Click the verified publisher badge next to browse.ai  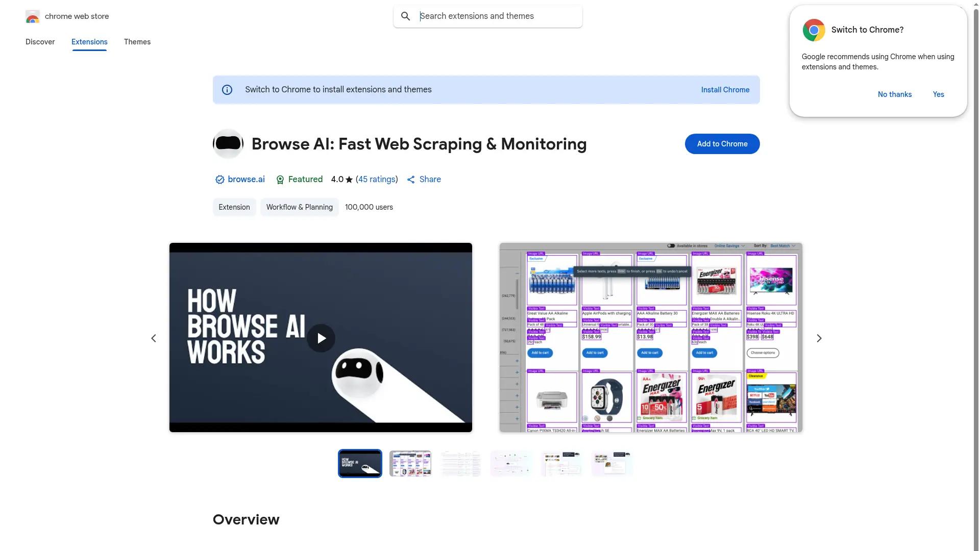point(219,179)
